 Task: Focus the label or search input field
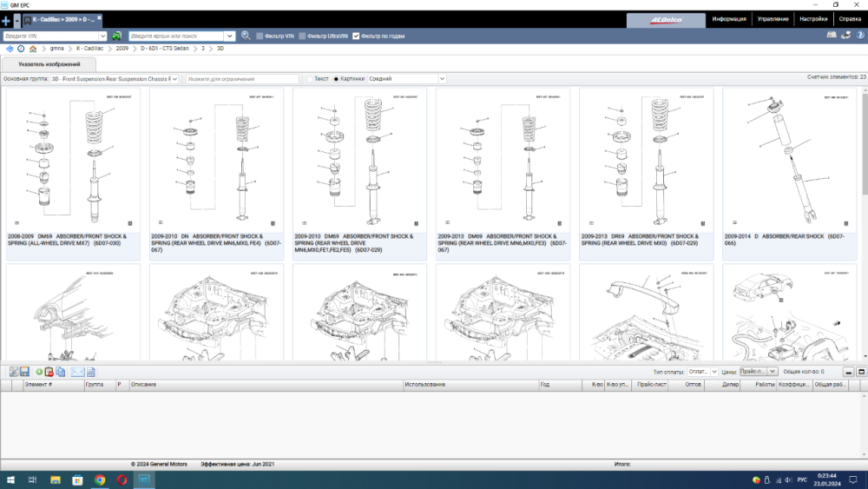pyautogui.click(x=177, y=36)
